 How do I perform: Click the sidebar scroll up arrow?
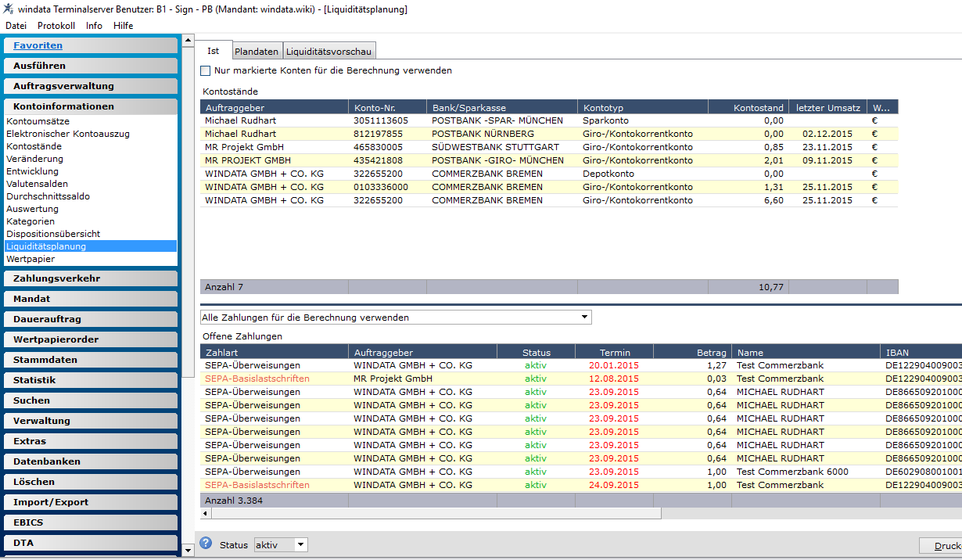point(188,38)
